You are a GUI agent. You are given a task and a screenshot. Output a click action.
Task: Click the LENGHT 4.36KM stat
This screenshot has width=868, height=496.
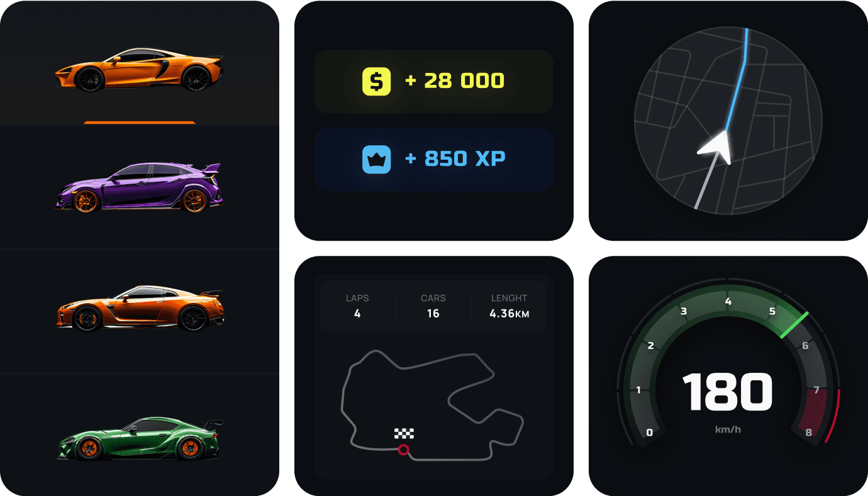pyautogui.click(x=509, y=306)
